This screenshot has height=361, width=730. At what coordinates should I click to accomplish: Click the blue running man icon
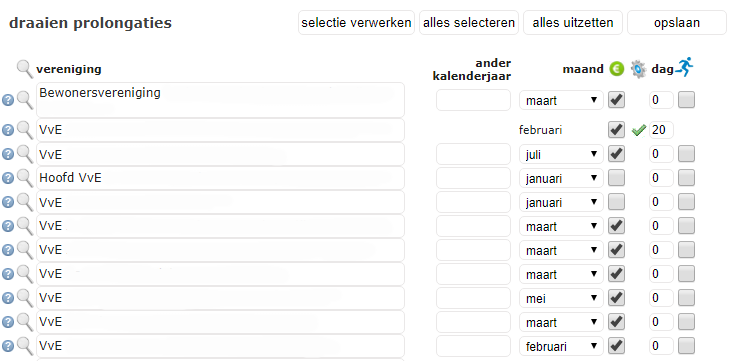coord(684,67)
